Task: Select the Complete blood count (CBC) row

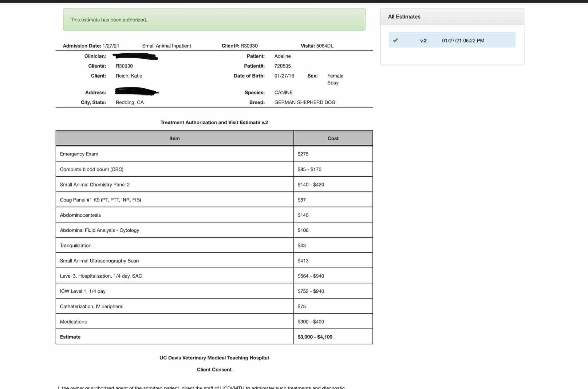Action: [214, 169]
